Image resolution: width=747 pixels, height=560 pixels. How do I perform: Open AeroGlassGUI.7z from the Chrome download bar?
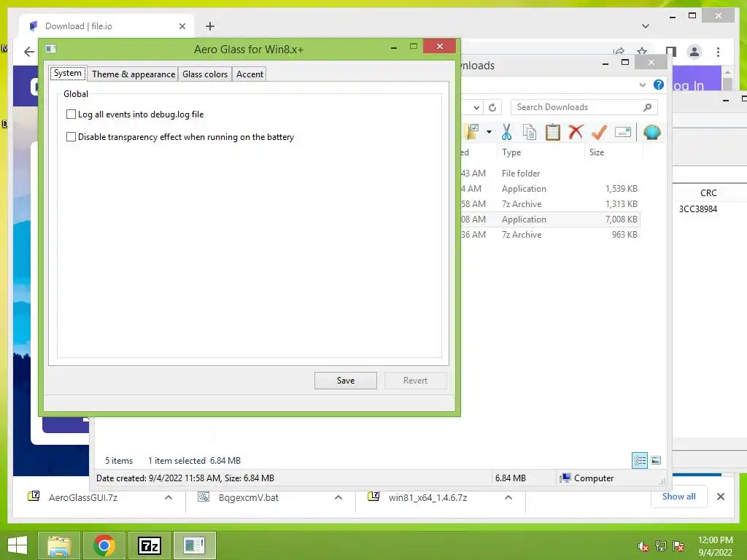[82, 497]
